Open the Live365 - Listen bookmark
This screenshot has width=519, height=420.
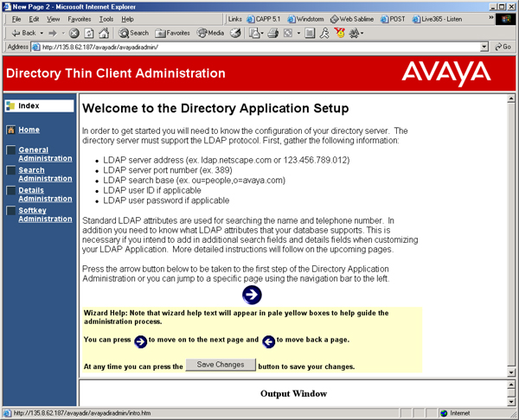tap(437, 19)
